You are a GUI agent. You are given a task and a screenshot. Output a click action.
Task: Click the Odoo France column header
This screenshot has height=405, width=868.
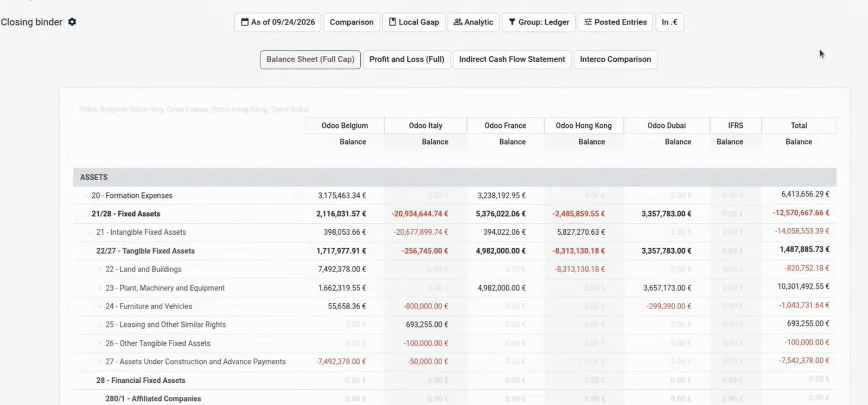point(505,126)
